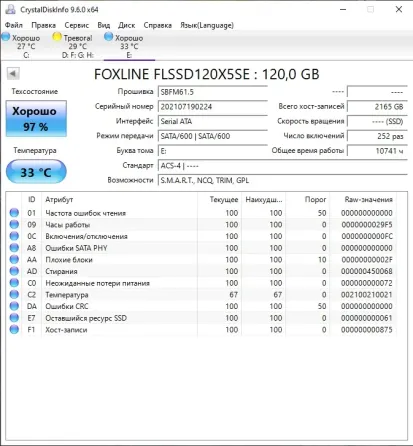Select the Частота ошибок чтения row
This screenshot has width=413, height=446.
click(x=202, y=213)
